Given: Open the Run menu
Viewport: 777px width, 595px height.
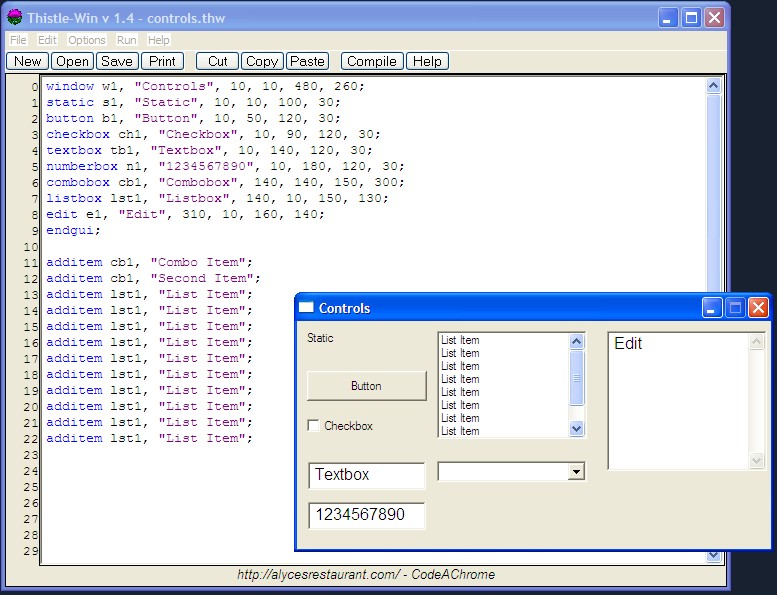Looking at the screenshot, I should (x=126, y=40).
